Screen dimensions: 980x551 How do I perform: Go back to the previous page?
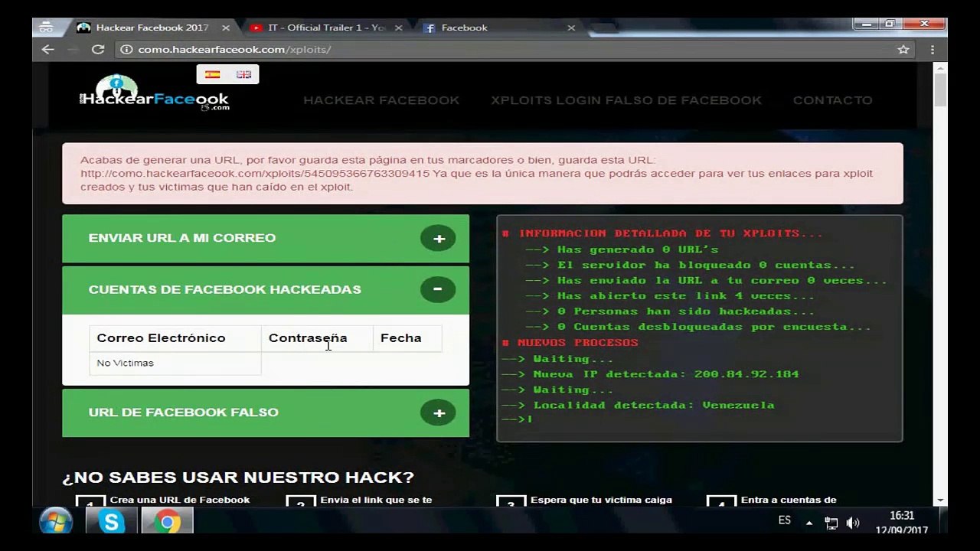tap(47, 49)
